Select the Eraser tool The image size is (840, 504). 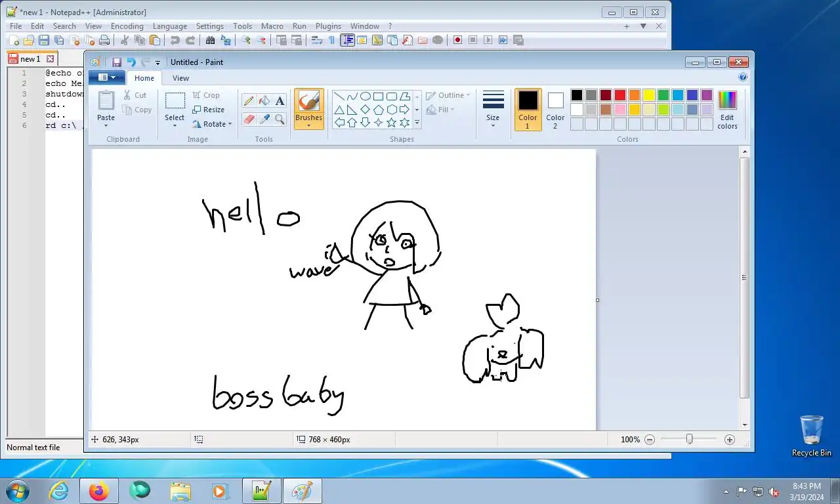[x=249, y=119]
